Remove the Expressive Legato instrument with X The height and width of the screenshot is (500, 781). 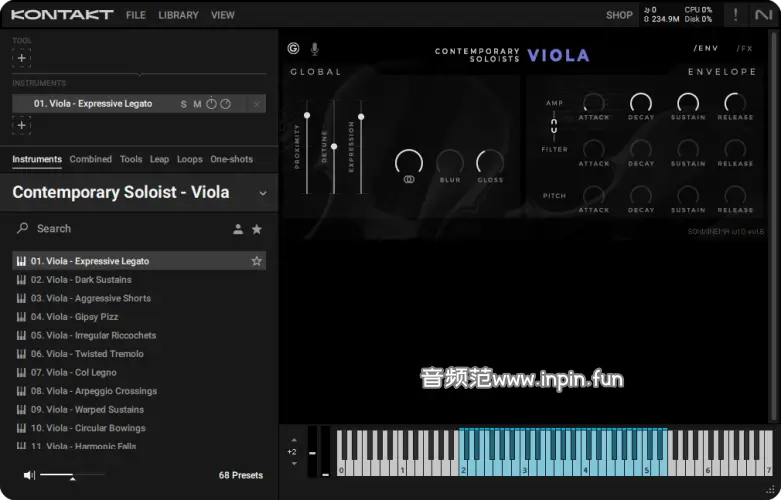tap(256, 104)
